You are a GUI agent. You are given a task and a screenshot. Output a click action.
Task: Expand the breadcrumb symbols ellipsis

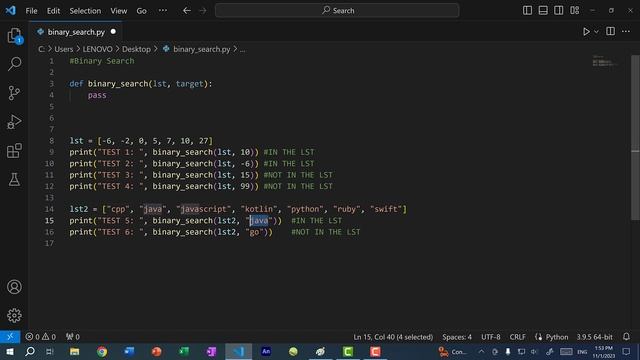click(242, 49)
